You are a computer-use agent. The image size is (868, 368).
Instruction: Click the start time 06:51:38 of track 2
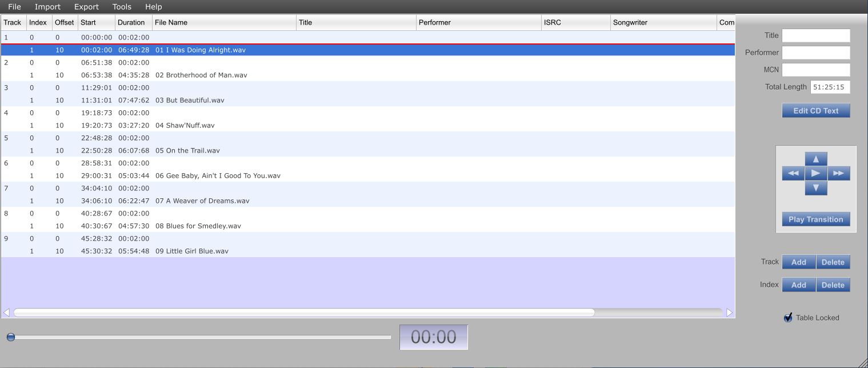(x=97, y=62)
